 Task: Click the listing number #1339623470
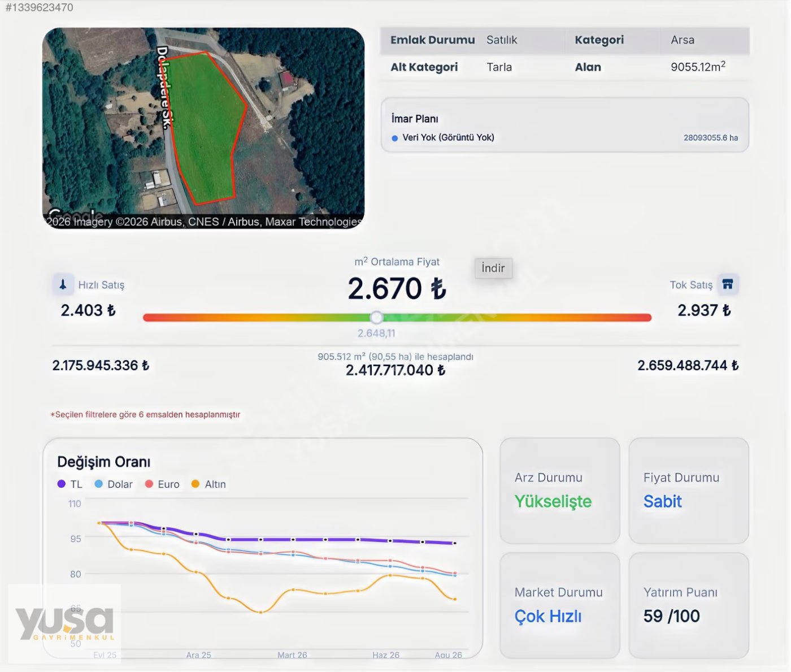pyautogui.click(x=39, y=7)
